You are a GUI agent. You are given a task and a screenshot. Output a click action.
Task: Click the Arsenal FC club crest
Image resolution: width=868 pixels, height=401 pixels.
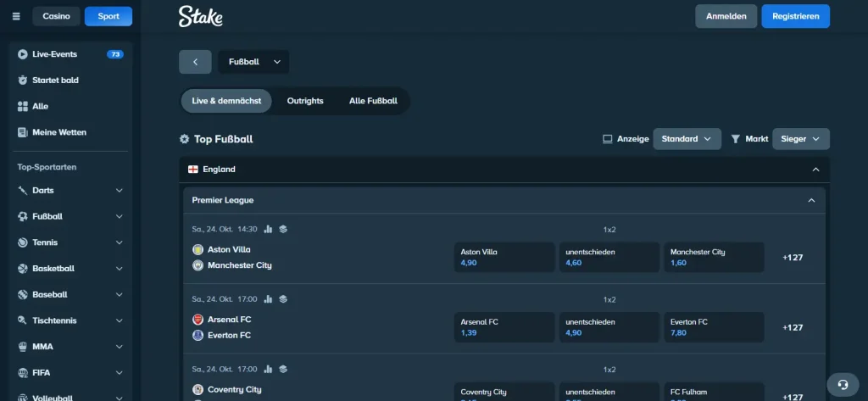click(198, 320)
